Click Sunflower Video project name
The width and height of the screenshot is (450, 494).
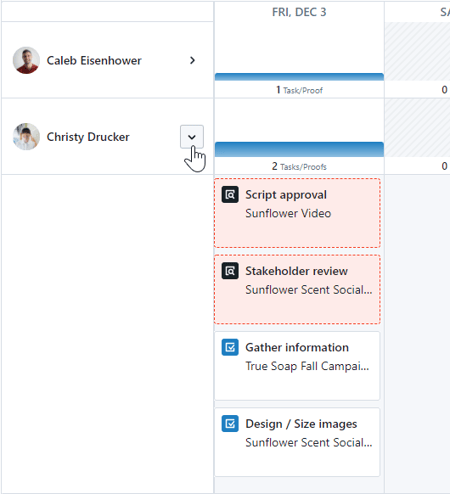288,213
